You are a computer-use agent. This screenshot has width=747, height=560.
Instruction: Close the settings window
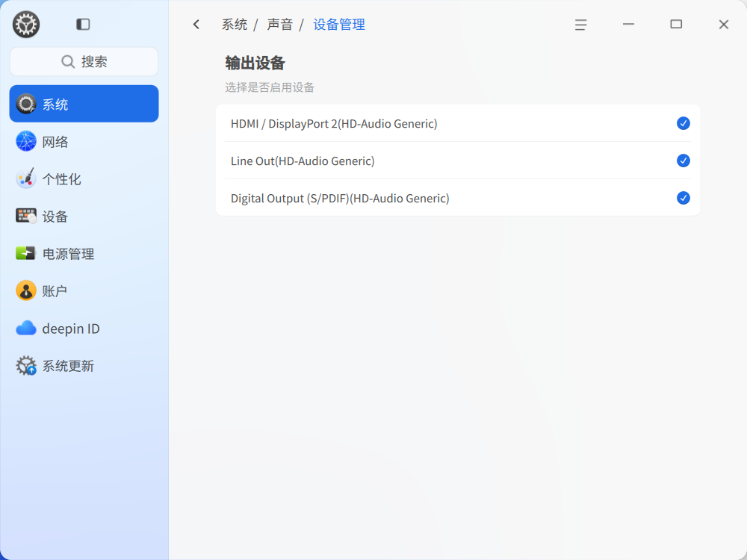point(723,25)
